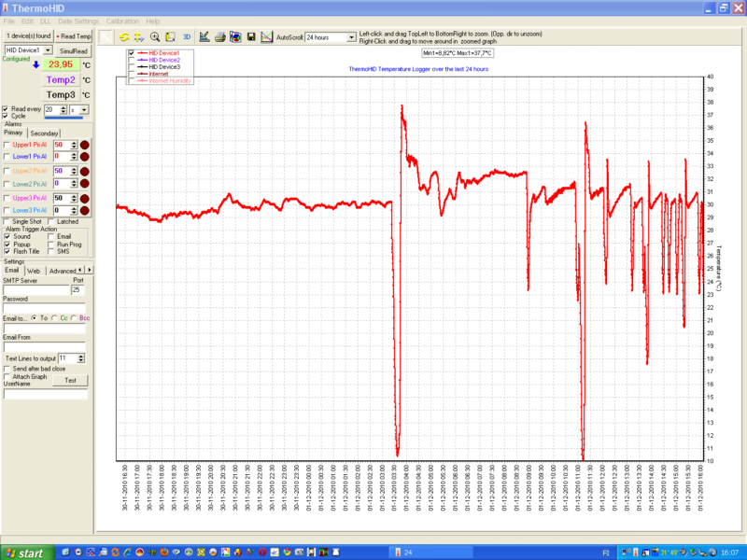Click the save floppy disk icon
This screenshot has width=747, height=560.
coord(251,37)
